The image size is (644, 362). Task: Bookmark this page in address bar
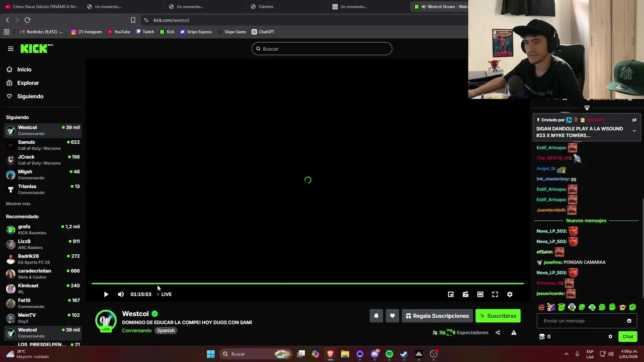(133, 20)
